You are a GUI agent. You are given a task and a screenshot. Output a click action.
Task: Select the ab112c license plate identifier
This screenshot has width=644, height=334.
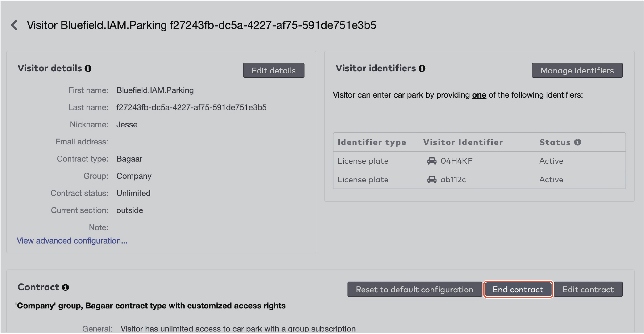point(453,180)
